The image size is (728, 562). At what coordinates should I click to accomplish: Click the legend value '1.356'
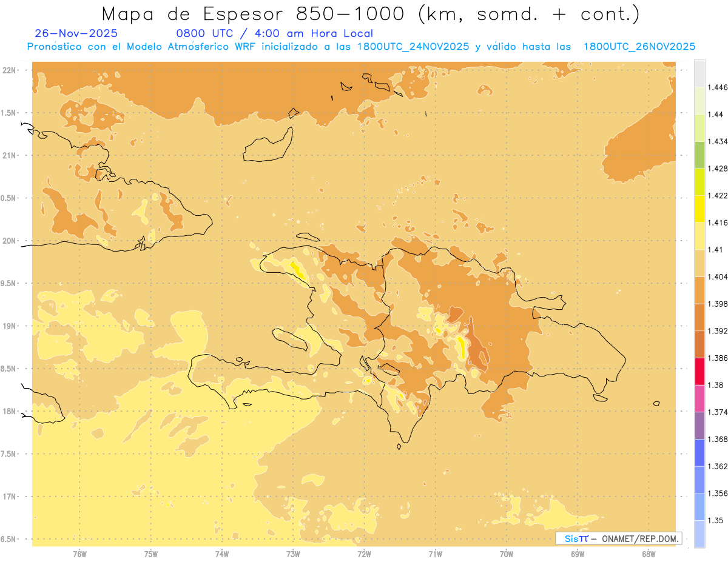pos(718,493)
